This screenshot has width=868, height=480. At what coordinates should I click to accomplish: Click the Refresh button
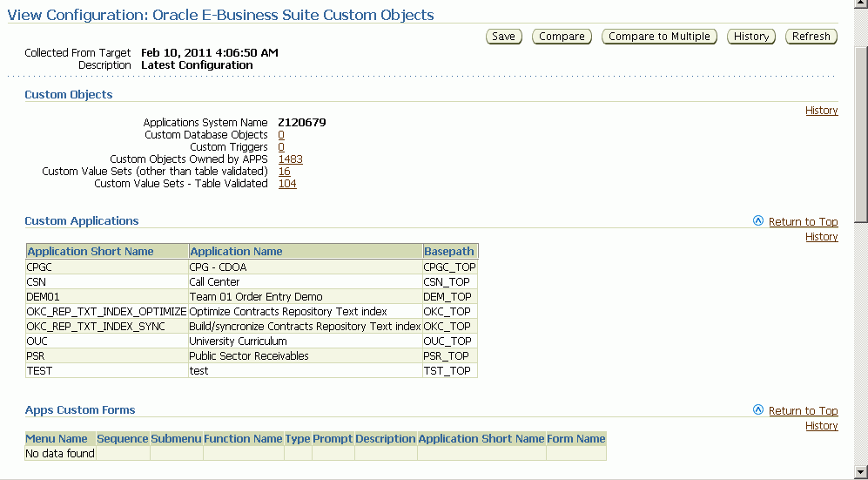click(811, 37)
